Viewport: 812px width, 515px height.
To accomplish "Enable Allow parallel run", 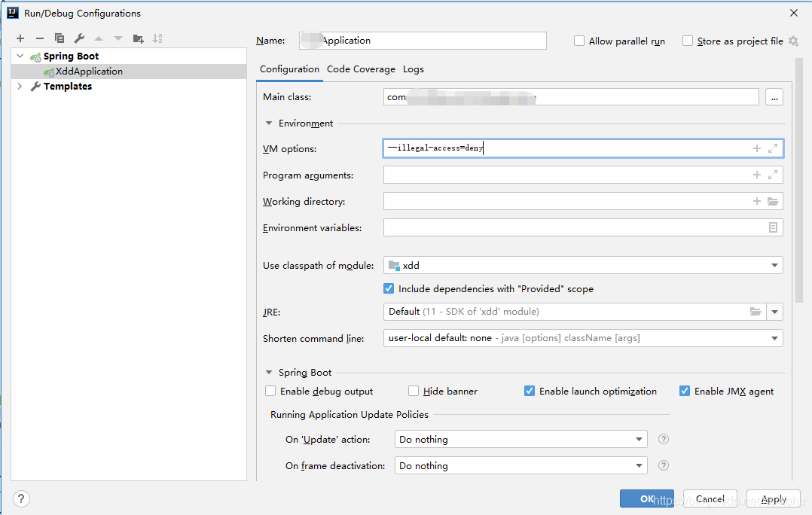I will pyautogui.click(x=579, y=41).
